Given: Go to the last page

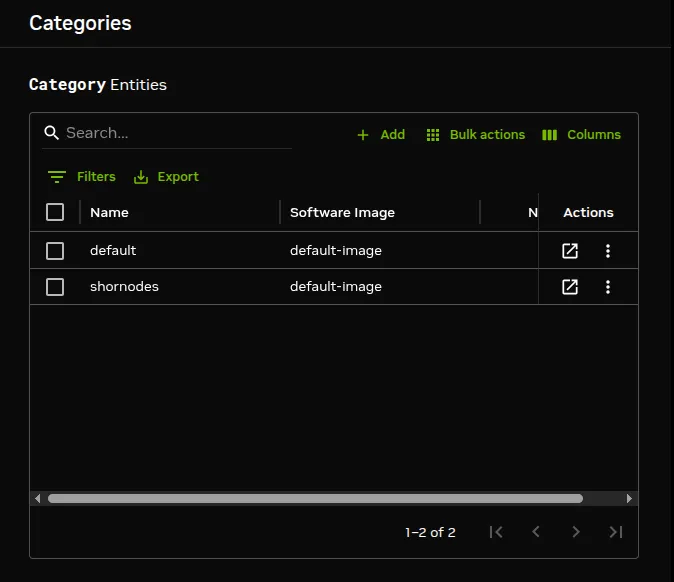Looking at the screenshot, I should pos(616,532).
